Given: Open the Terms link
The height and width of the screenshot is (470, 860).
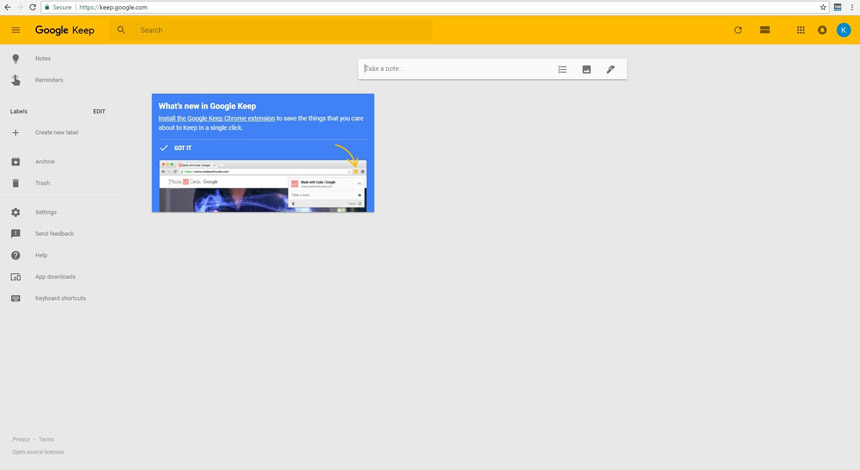Looking at the screenshot, I should [x=46, y=439].
